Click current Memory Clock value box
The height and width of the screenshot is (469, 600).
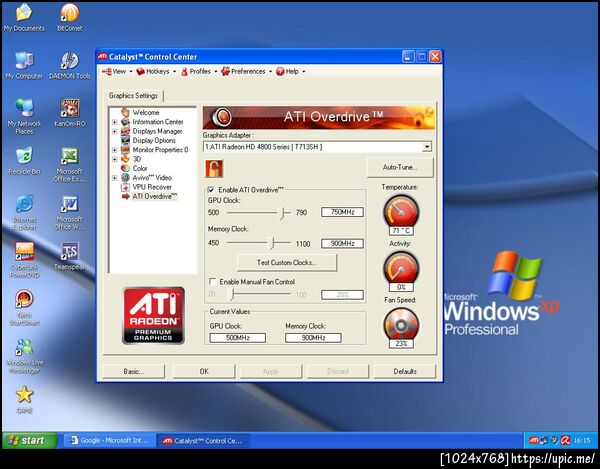313,338
